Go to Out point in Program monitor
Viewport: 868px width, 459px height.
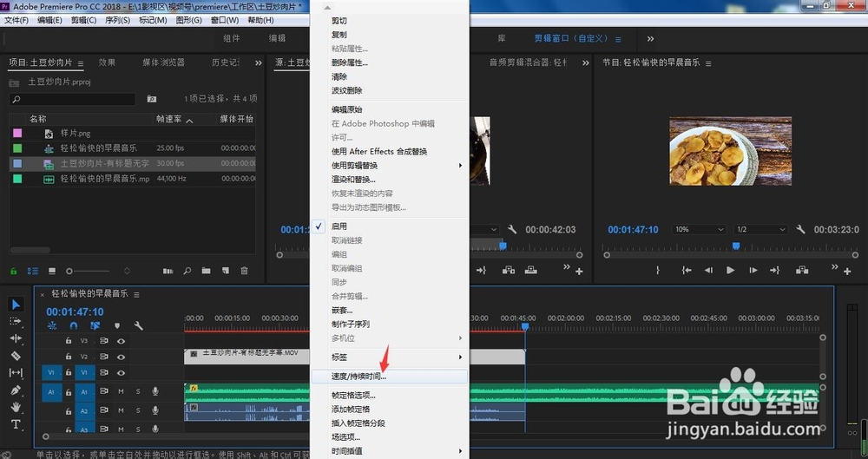(774, 270)
